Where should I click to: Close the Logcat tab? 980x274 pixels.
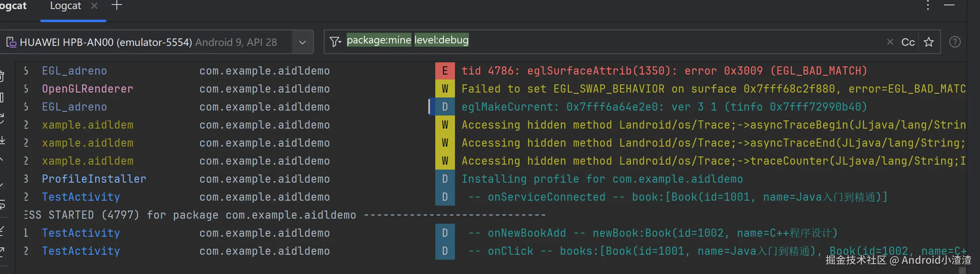(x=94, y=6)
